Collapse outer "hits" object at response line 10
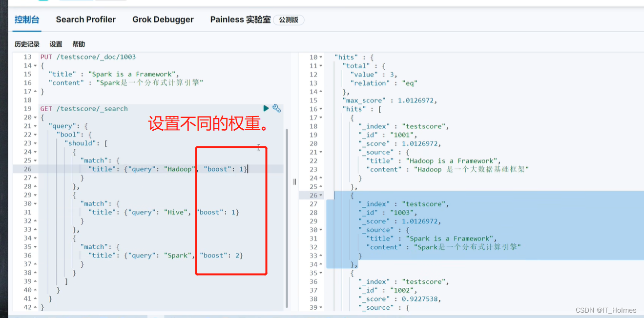The width and height of the screenshot is (644, 318). [x=321, y=57]
